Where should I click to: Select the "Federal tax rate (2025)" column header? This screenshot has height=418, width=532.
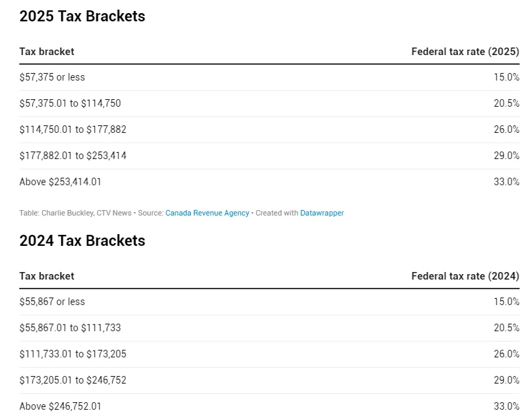[465, 52]
